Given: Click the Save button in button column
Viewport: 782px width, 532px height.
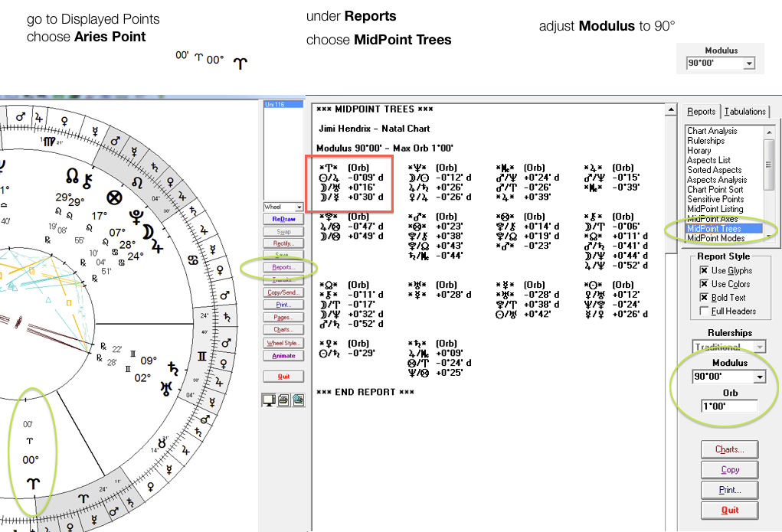Looking at the screenshot, I should click(283, 255).
